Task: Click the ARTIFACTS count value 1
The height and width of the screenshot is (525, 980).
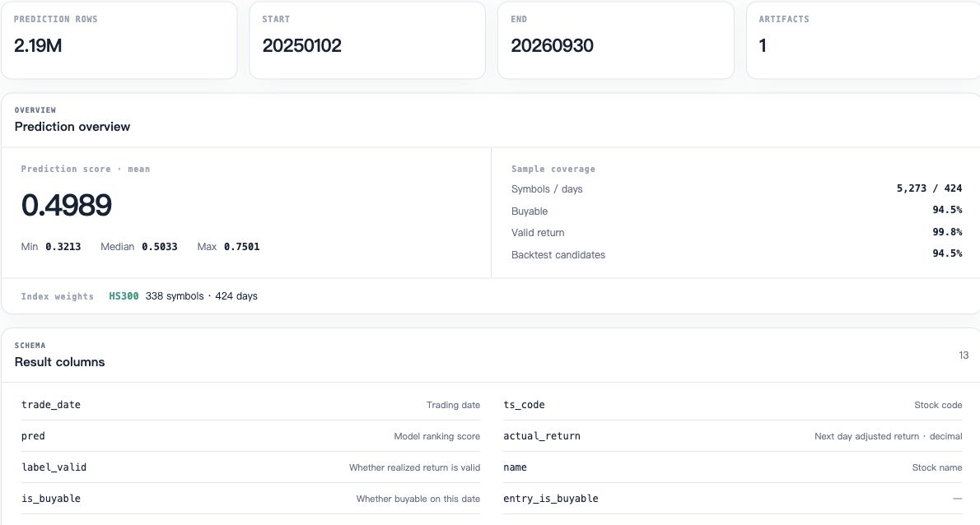Action: (763, 45)
